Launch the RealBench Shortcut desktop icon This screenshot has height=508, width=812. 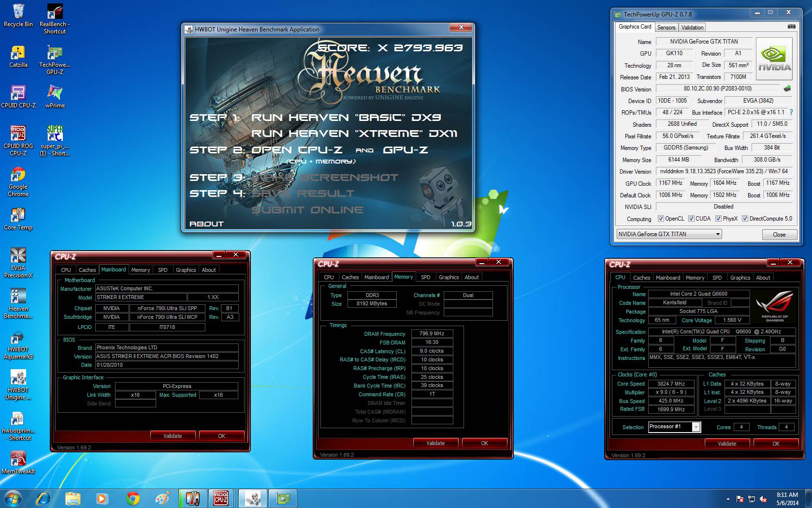55,19
